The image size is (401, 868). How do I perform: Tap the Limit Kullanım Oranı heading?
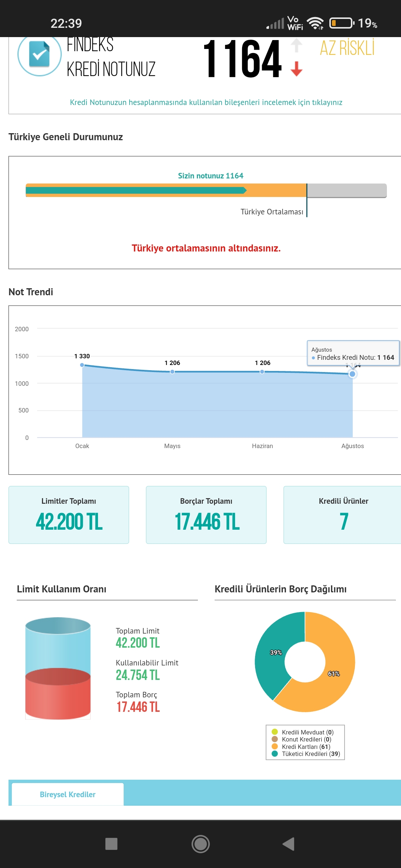[62, 589]
